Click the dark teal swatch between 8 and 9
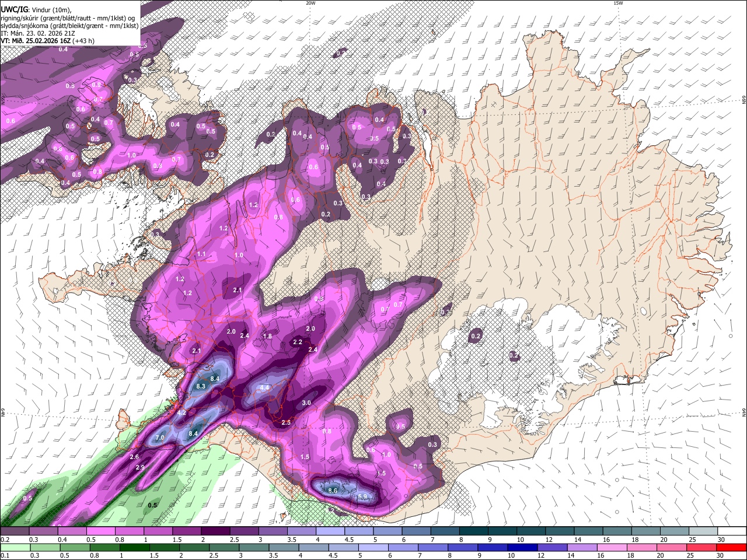Viewport: 747px width, 560px height. point(474,531)
